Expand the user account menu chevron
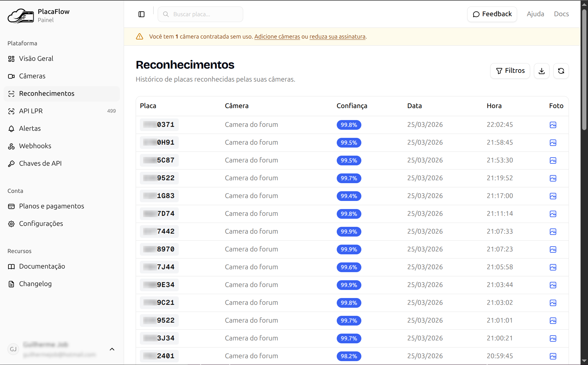This screenshot has height=365, width=588. (x=112, y=349)
